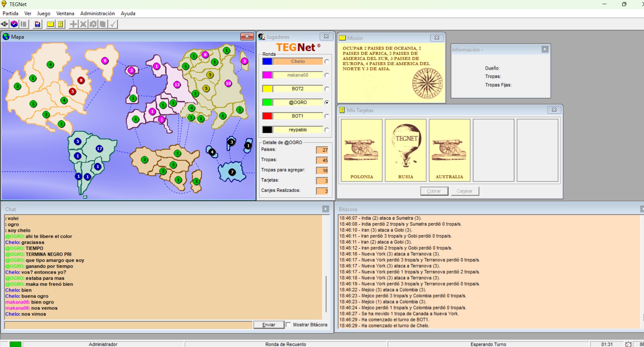The image size is (644, 347).
Task: Click the crossed swords attack toolbar icon
Action: (83, 24)
